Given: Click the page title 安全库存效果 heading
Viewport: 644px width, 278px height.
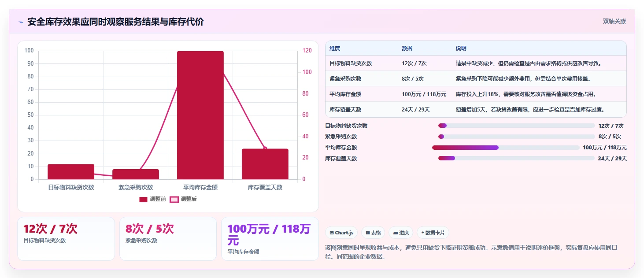Looking at the screenshot, I should pyautogui.click(x=115, y=22).
